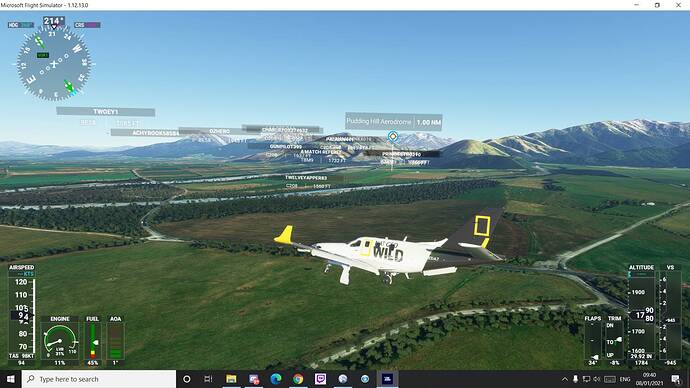Click the taskbar search box
Viewport: 690px width, 388px height.
pyautogui.click(x=99, y=379)
